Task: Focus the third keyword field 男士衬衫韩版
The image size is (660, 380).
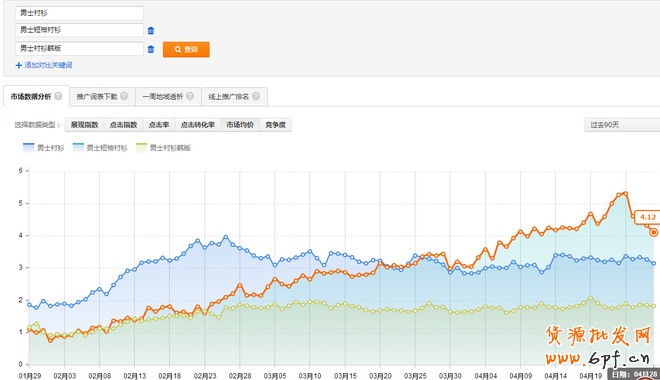Action: 79,48
